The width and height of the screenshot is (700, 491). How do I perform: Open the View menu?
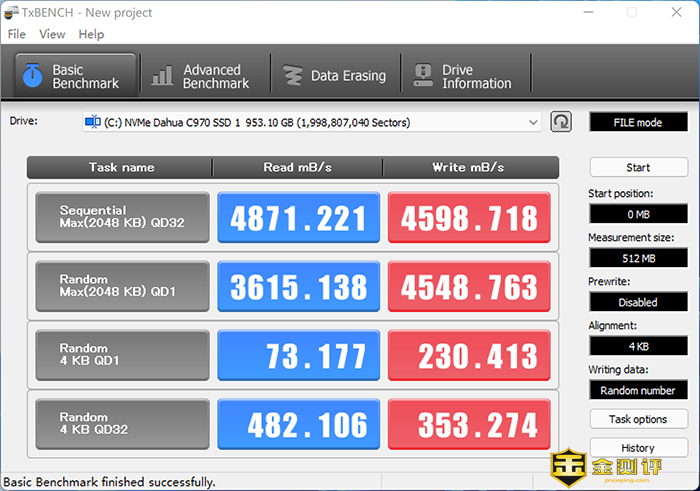tap(52, 34)
